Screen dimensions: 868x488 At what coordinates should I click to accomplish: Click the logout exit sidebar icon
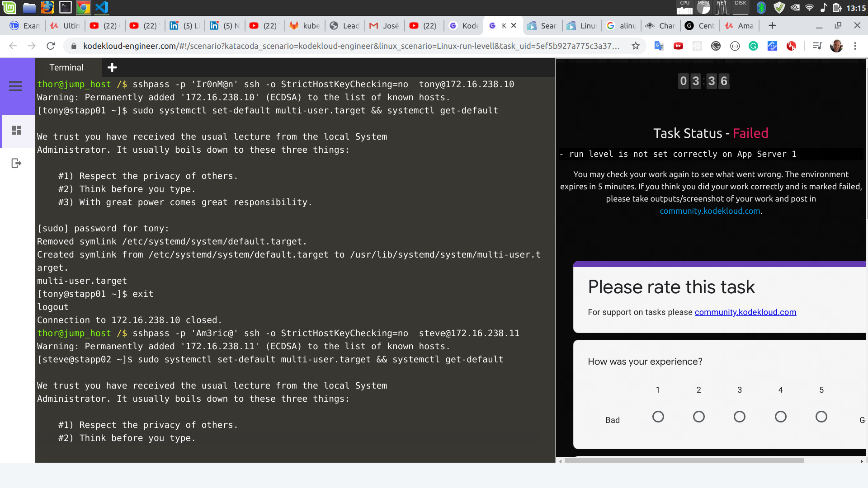point(16,163)
